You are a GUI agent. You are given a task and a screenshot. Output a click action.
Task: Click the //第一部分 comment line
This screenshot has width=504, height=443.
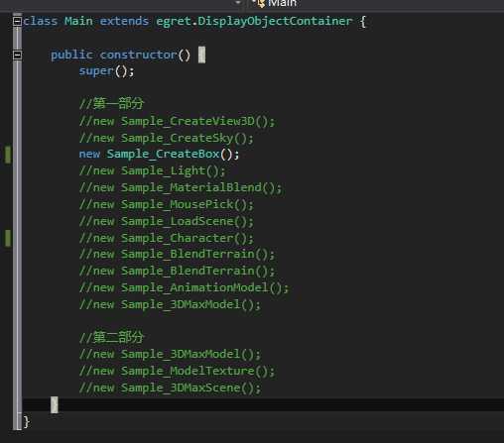(x=111, y=104)
